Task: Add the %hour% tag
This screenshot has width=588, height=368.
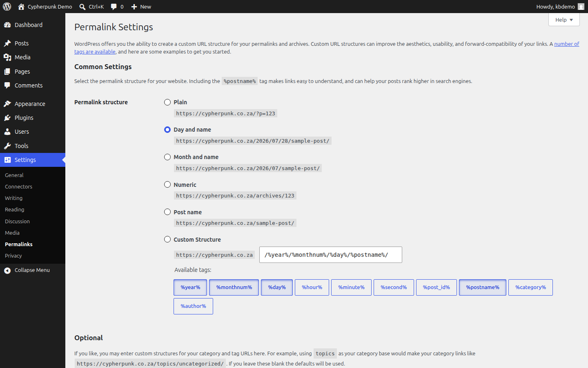Action: (x=312, y=287)
